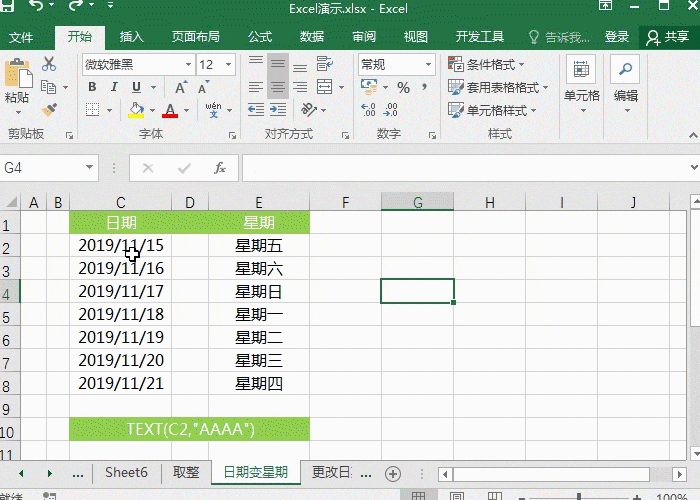Switch to the 页面布局 tab
This screenshot has width=700, height=500.
coord(196,37)
